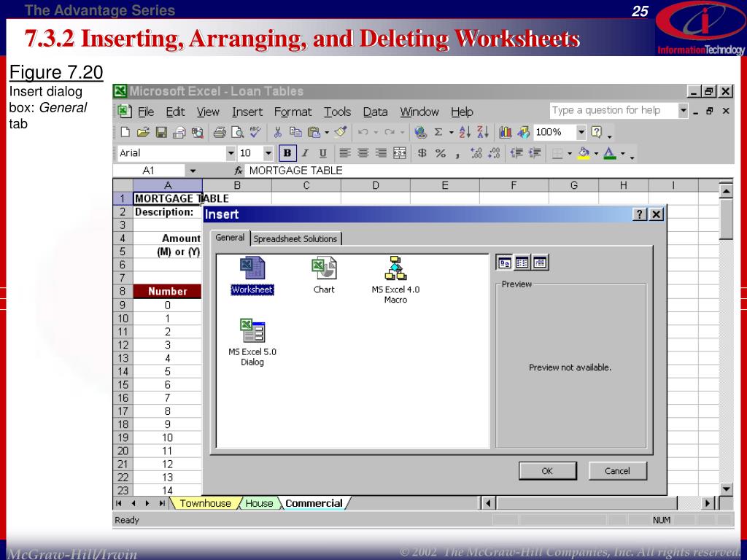Open the Fill Color dropdown arrow
The width and height of the screenshot is (747, 560).
pyautogui.click(x=596, y=154)
